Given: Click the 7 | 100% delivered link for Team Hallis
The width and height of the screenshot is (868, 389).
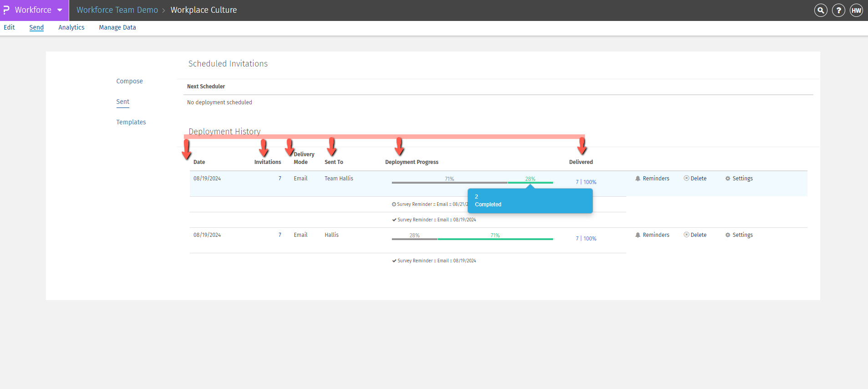Looking at the screenshot, I should click(586, 182).
